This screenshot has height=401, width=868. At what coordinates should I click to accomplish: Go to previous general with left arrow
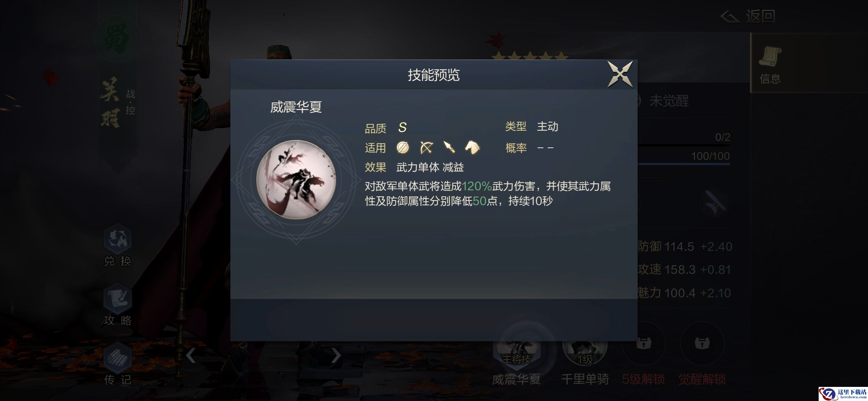coord(191,356)
